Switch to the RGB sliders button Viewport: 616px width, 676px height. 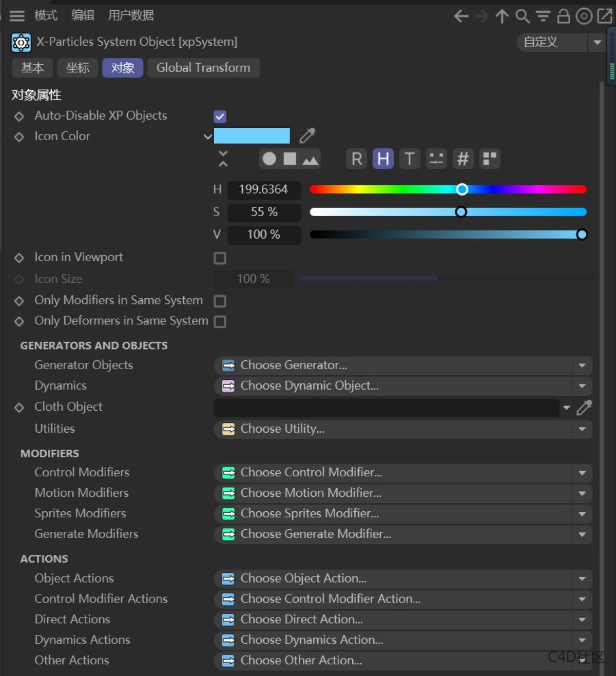pos(357,159)
